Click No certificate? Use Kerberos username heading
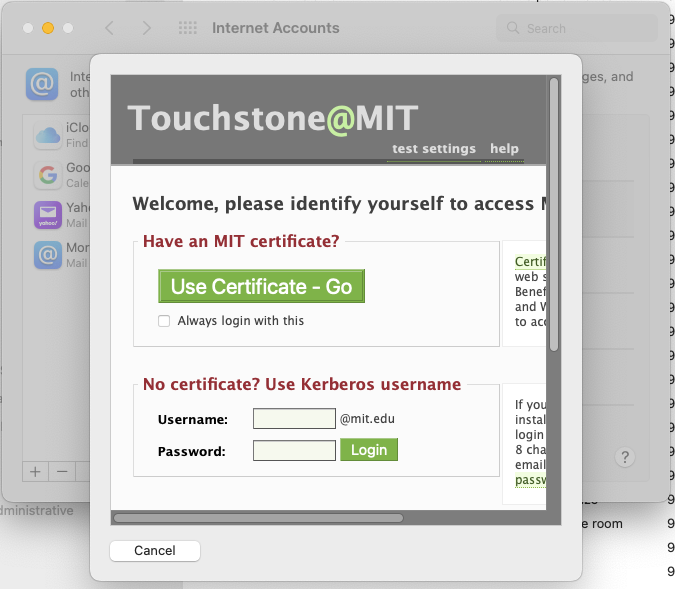 pos(302,384)
